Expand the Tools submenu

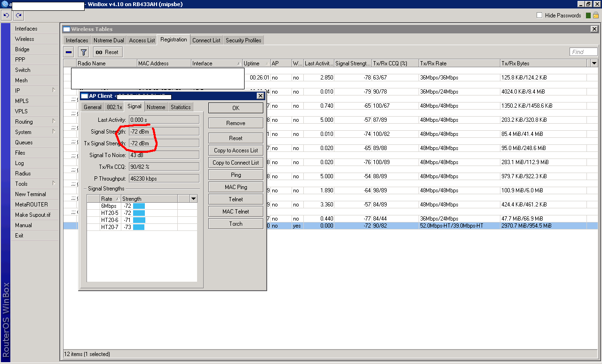(x=54, y=184)
